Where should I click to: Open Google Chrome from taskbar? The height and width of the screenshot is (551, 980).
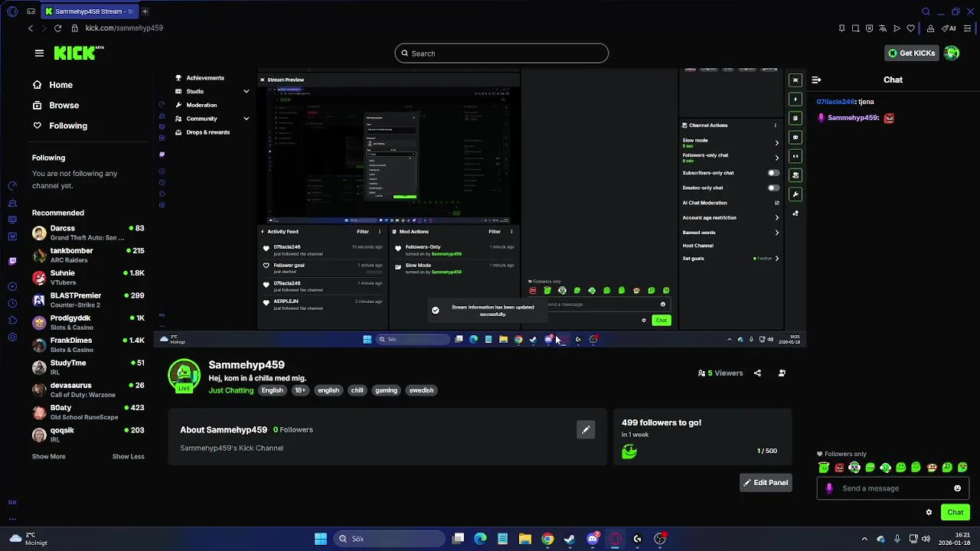coord(547,539)
